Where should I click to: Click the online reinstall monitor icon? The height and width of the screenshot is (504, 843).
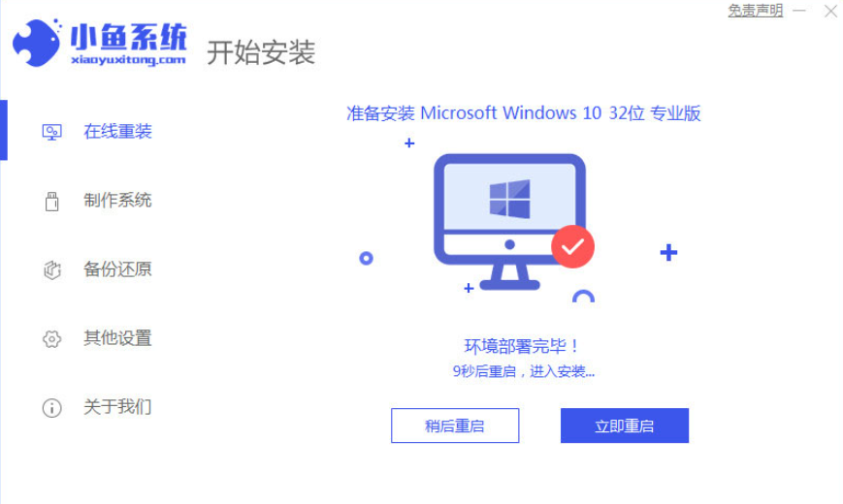(51, 132)
